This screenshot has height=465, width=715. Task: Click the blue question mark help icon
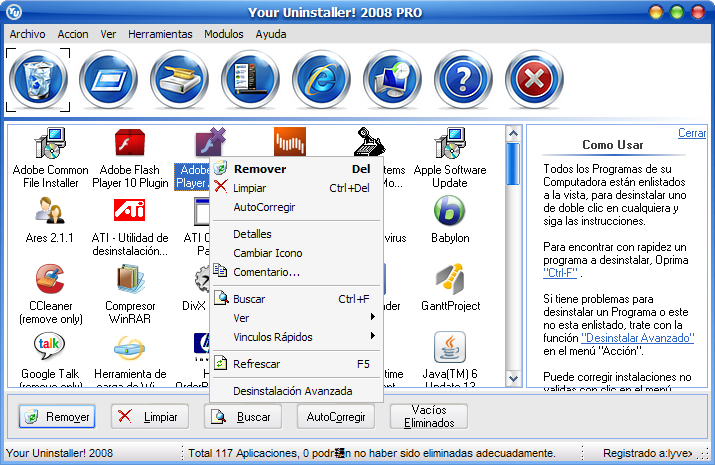coord(462,79)
